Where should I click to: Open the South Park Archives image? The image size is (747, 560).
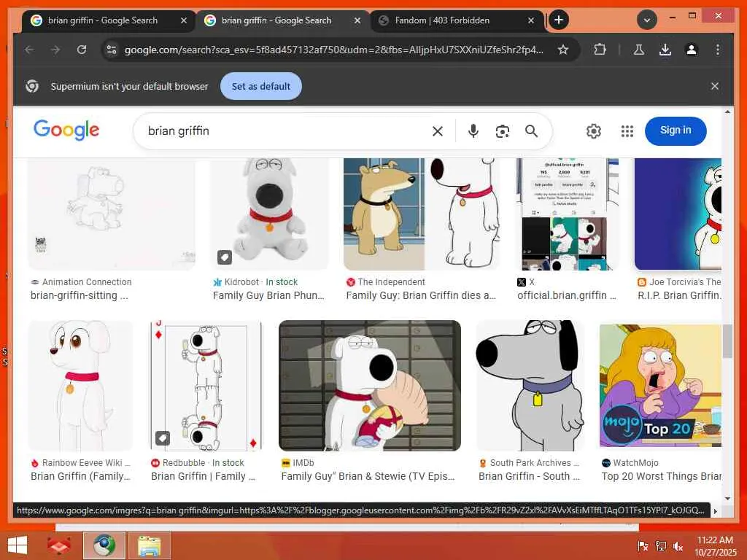pos(530,386)
